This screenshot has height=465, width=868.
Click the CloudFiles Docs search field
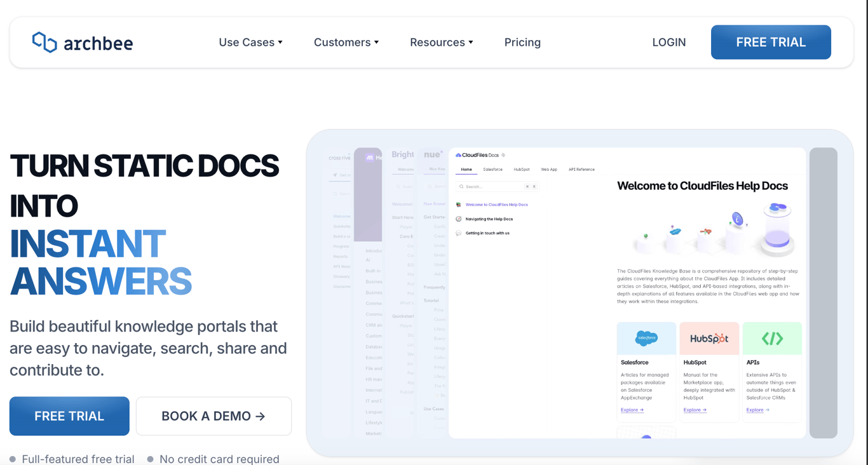pos(498,187)
